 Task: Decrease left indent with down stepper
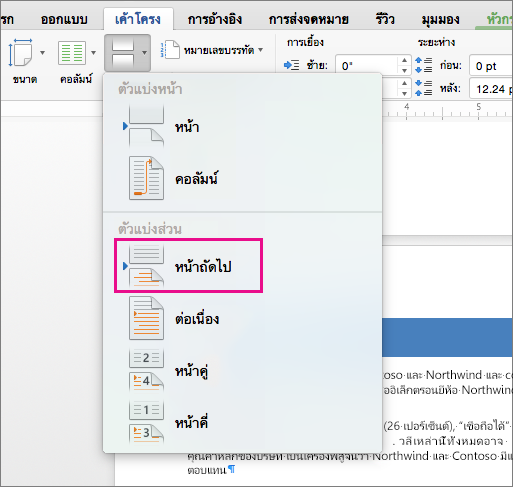click(x=404, y=70)
